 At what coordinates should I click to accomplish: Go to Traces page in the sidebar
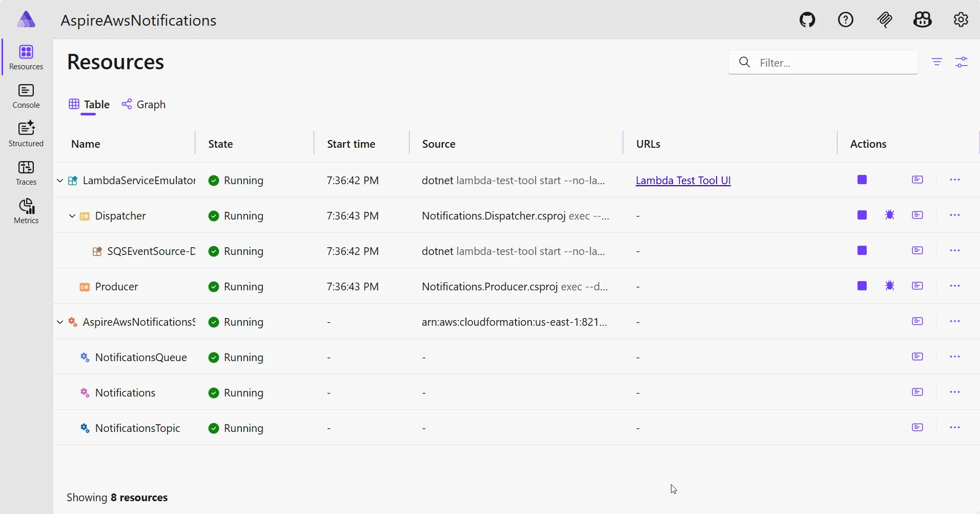click(x=26, y=173)
